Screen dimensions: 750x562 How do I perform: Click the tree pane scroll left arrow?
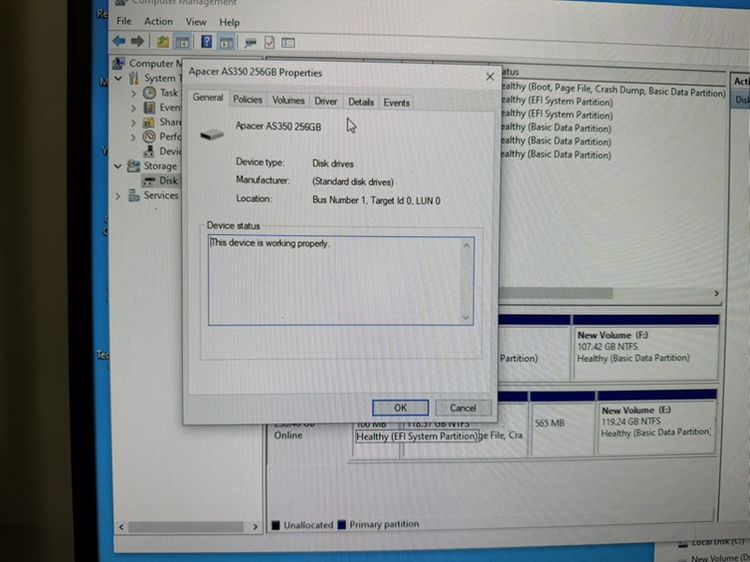[121, 527]
